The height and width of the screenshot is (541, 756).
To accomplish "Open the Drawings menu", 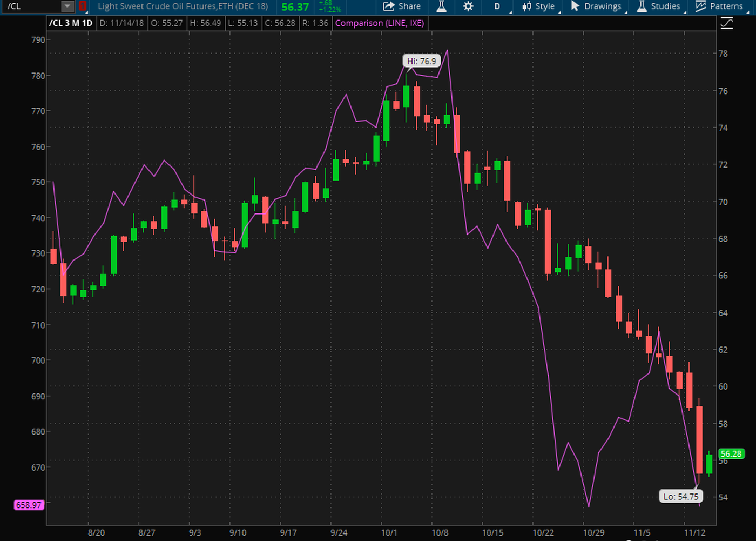I will point(596,6).
